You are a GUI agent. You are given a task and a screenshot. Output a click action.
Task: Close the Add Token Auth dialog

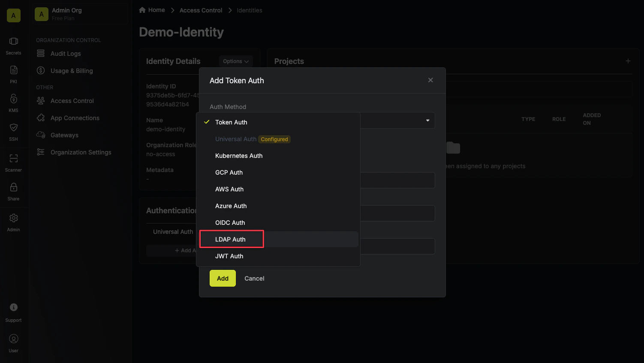pyautogui.click(x=430, y=80)
